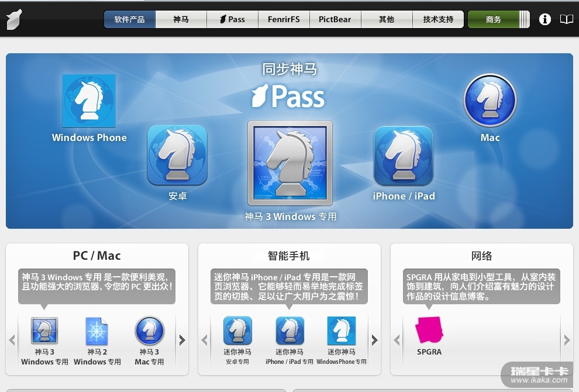579x392 pixels.
Task: Click the PC / Mac description bubble
Action: click(96, 286)
